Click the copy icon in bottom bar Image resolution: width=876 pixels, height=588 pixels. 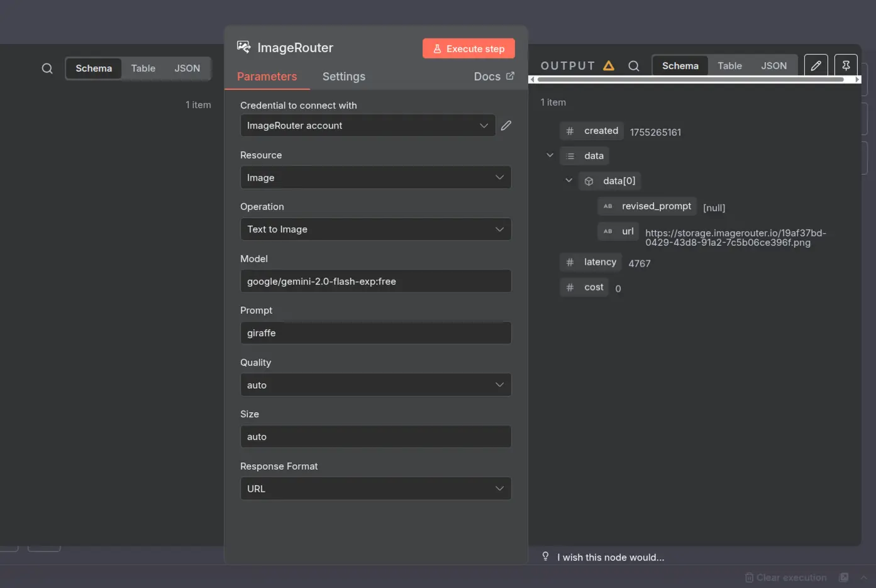tap(844, 577)
